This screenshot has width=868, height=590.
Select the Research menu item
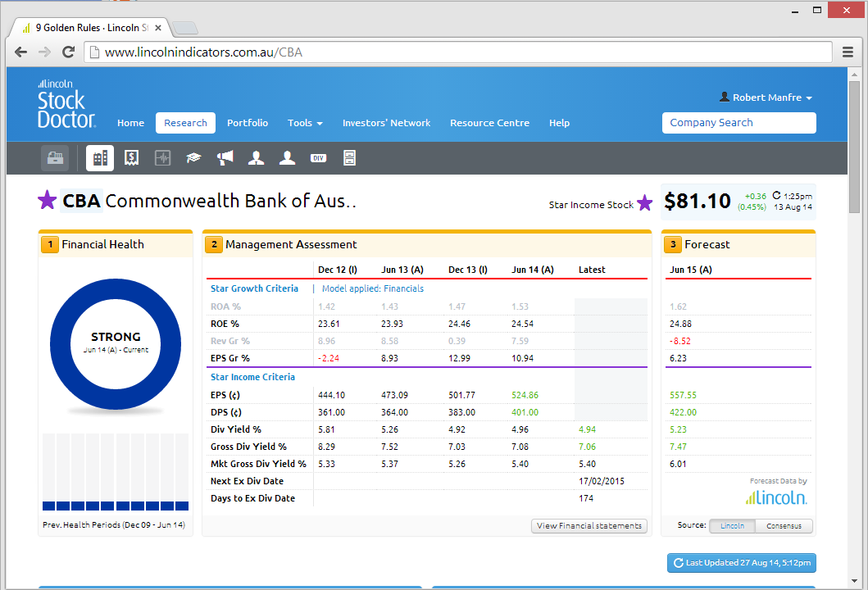[185, 123]
